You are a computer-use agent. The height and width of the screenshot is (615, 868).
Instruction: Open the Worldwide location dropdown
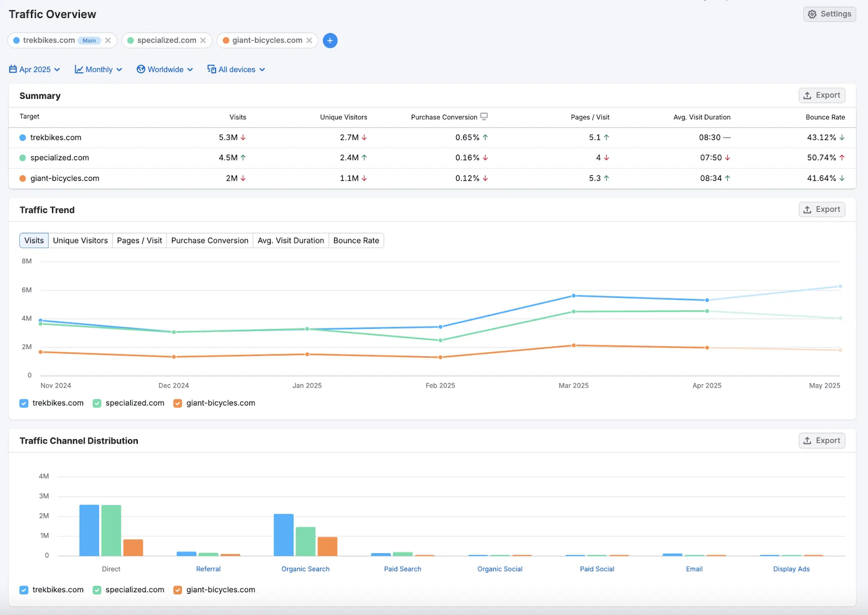click(x=165, y=69)
